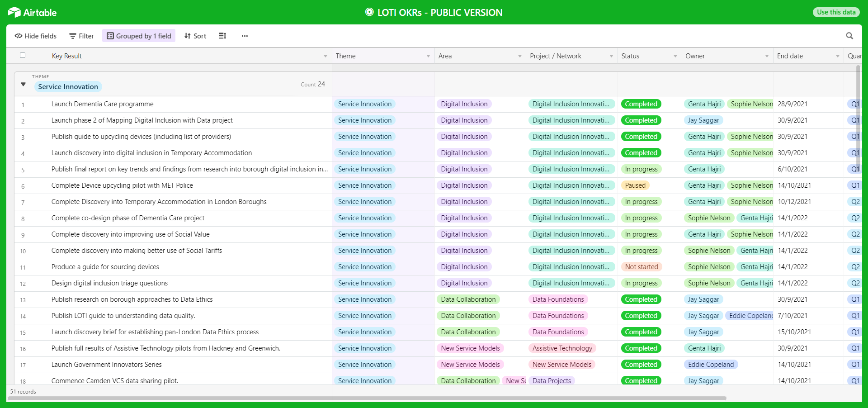Open the search magnifier icon
Viewport: 868px width, 408px height.
[x=849, y=36]
